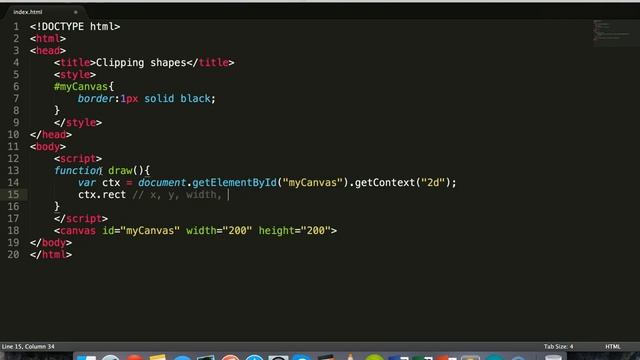Click the closing </head> tag
This screenshot has height=360, width=640.
point(51,134)
